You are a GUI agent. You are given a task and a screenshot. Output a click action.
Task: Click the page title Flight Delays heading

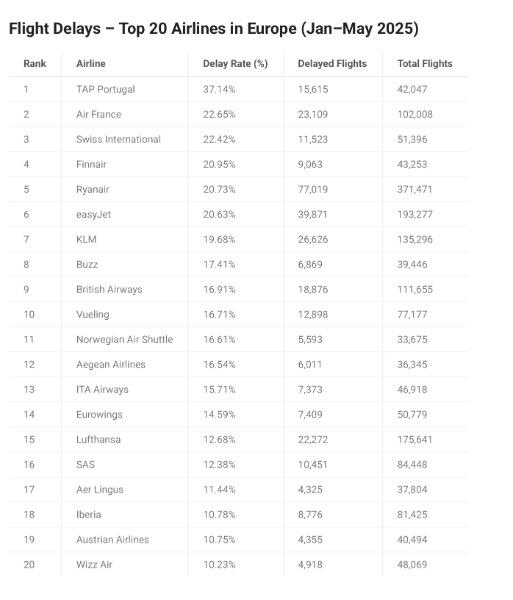213,29
